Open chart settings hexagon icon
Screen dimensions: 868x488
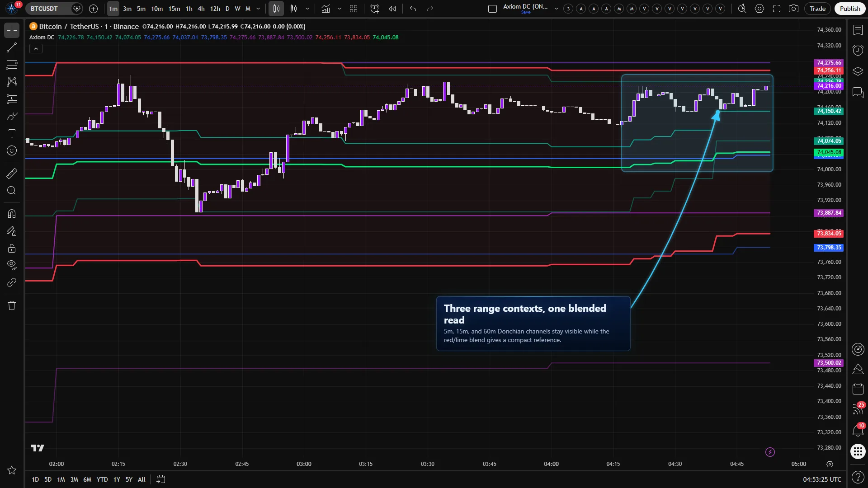coord(759,9)
